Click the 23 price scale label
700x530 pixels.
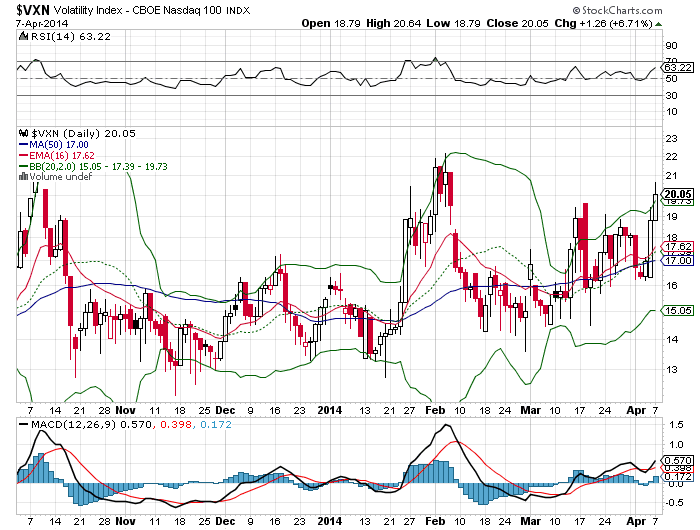tap(671, 139)
